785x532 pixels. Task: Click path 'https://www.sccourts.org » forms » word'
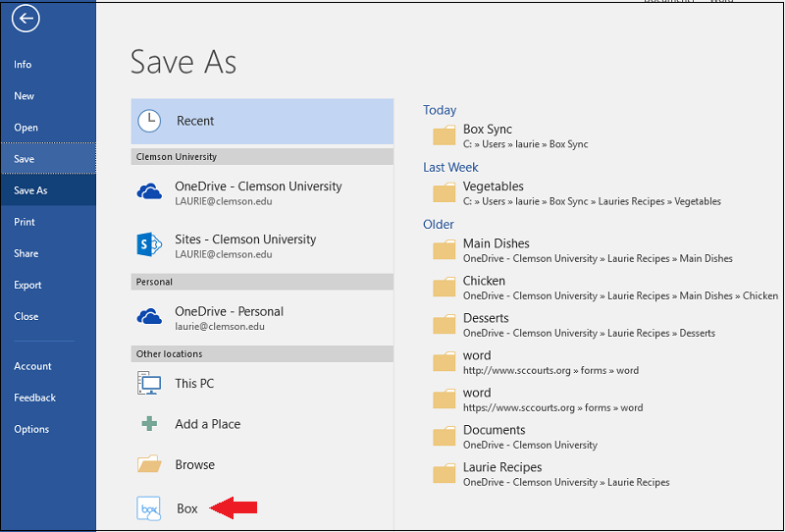(552, 407)
